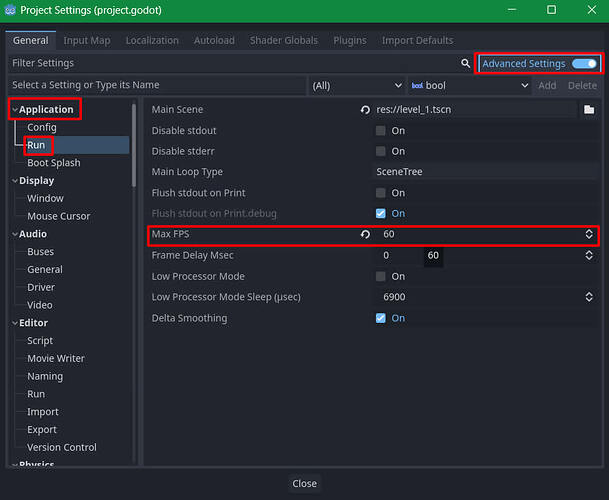Click the Low Processor Mode Sleep spinner arrows
The height and width of the screenshot is (500, 609).
[589, 297]
